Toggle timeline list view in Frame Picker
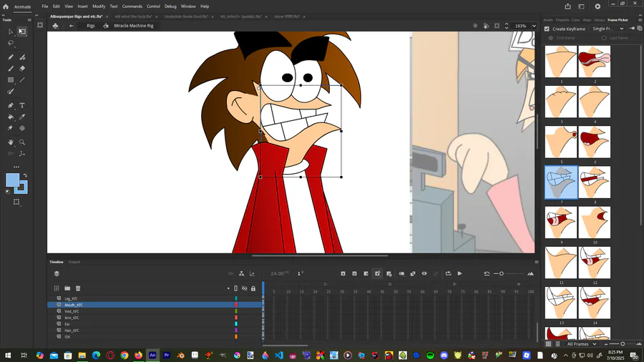Screen dimensions: 644x362 point(557,344)
